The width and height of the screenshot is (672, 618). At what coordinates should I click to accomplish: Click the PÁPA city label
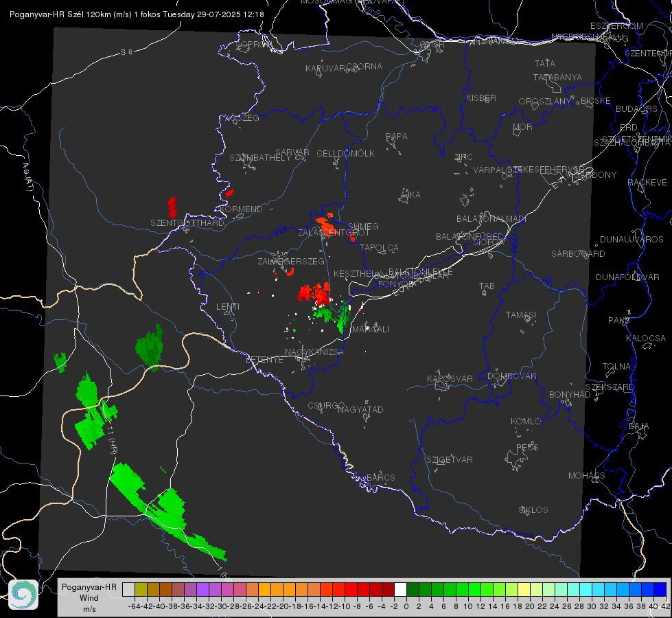pyautogui.click(x=397, y=137)
